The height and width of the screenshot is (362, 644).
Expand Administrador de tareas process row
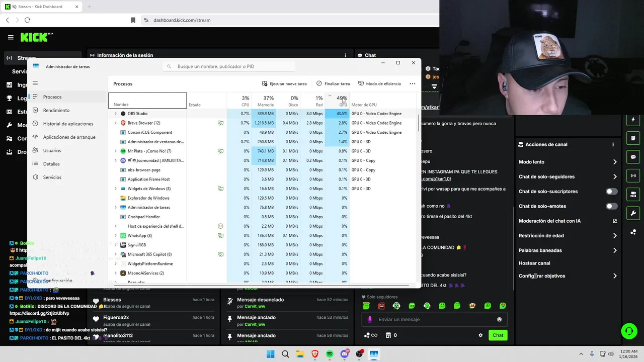[x=116, y=207]
